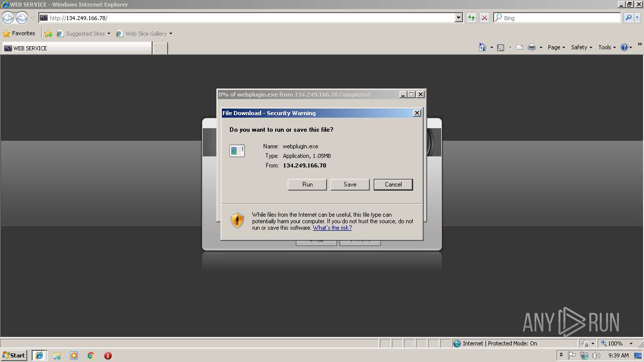Open recent pages dropdown next to Forward

click(x=33, y=18)
